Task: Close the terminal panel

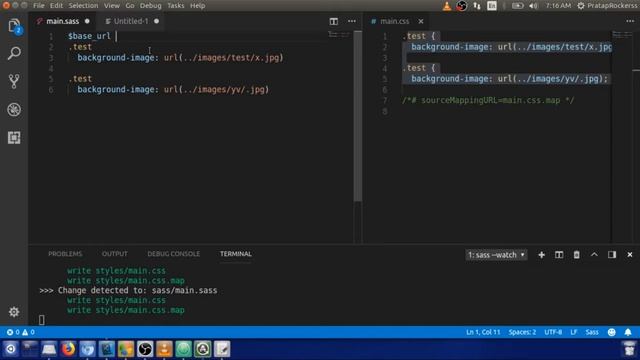Action: tap(630, 255)
